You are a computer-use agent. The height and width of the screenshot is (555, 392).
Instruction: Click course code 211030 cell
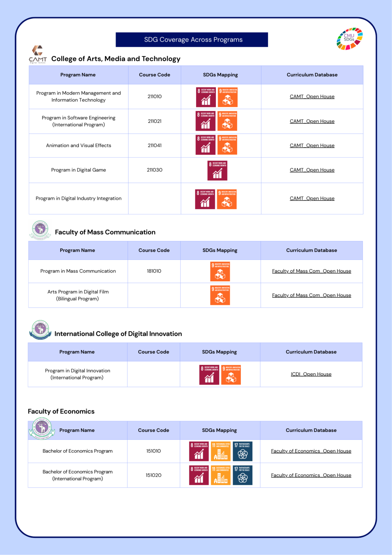(x=155, y=170)
